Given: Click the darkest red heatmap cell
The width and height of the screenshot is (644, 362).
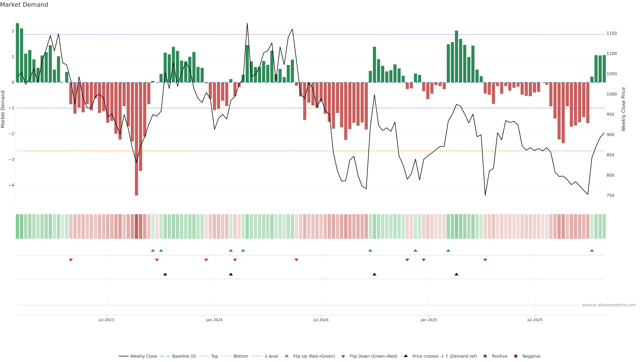Looking at the screenshot, I should click(137, 226).
